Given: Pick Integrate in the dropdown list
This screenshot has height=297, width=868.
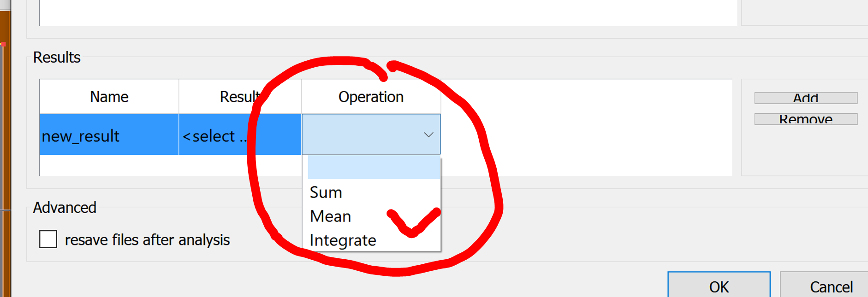Looking at the screenshot, I should click(x=343, y=240).
